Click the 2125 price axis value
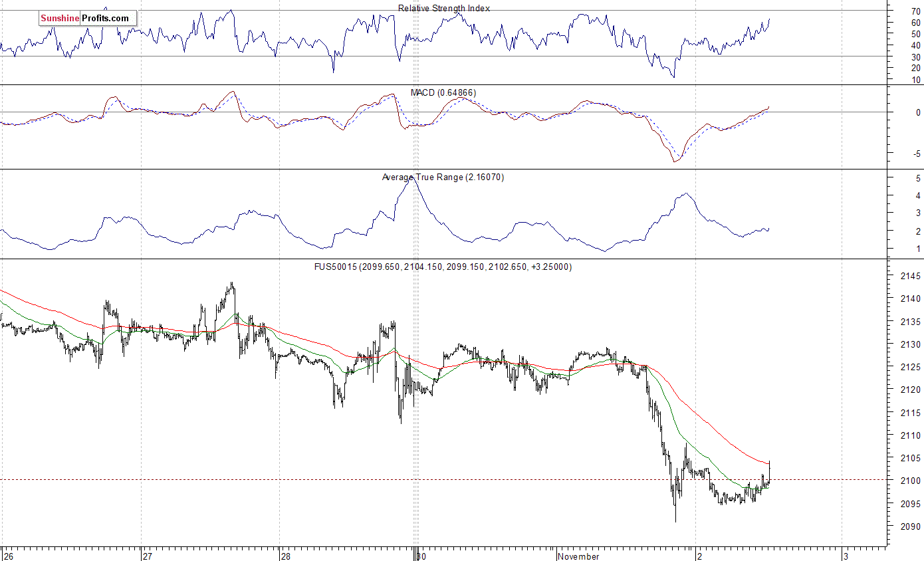924x561 pixels. [x=909, y=367]
